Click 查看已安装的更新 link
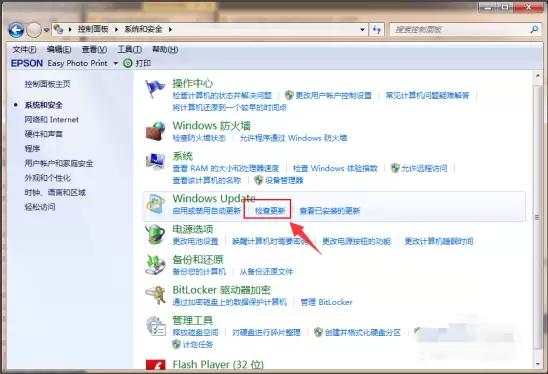The width and height of the screenshot is (548, 374). (330, 211)
